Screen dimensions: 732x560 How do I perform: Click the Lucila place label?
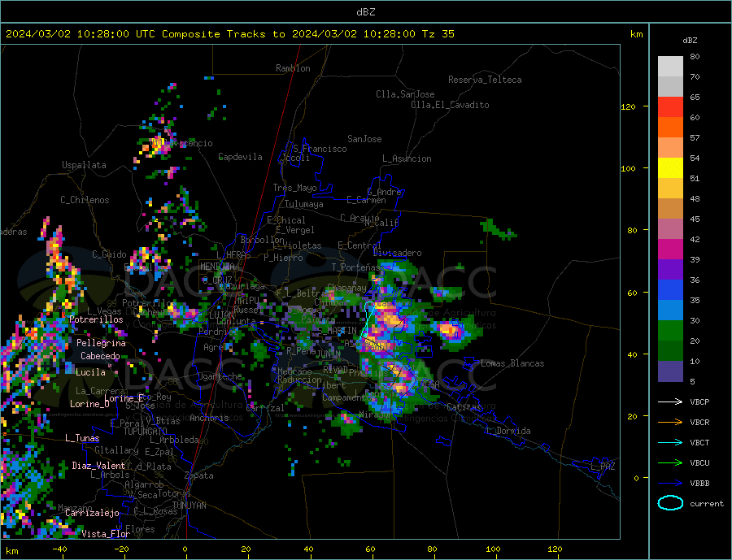pos(90,372)
